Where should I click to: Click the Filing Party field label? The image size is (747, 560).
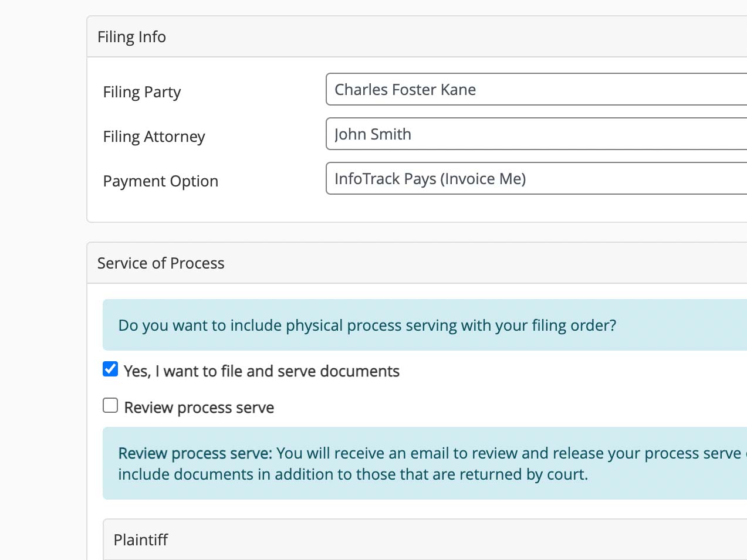[x=142, y=92]
